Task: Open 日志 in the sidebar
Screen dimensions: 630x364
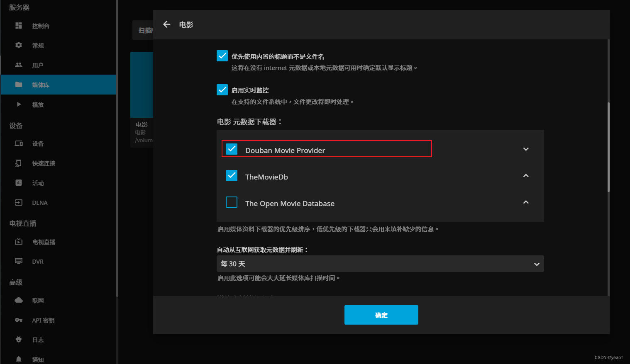Action: pyautogui.click(x=59, y=340)
